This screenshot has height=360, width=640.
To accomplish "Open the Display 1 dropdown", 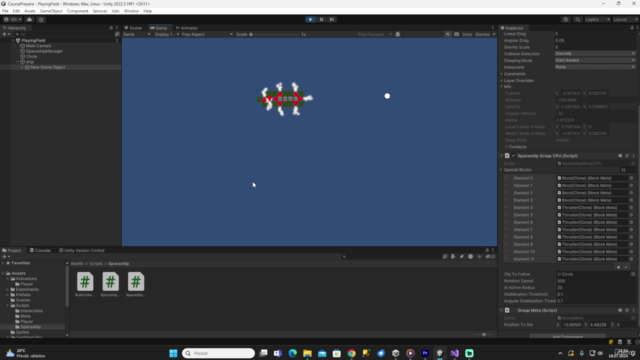I will point(167,34).
